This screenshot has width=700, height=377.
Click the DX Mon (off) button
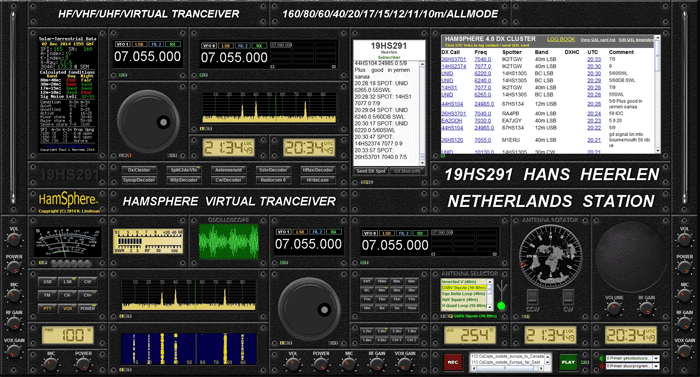coord(408,171)
